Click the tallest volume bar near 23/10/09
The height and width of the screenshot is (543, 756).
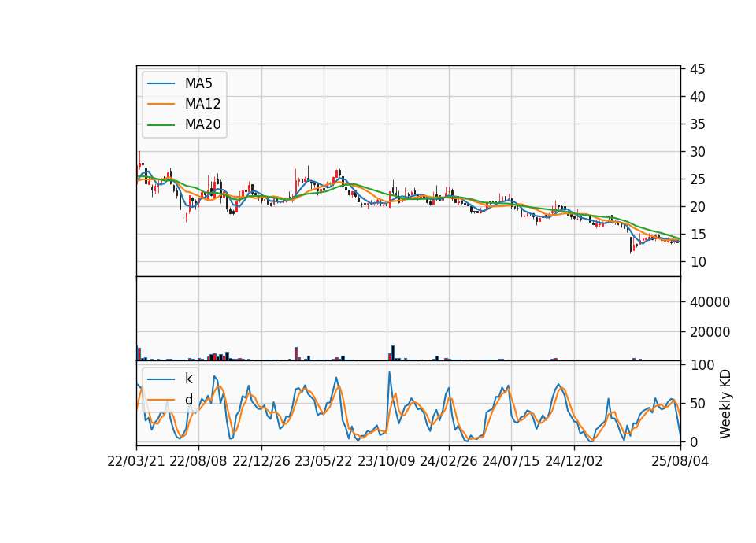[x=393, y=353]
